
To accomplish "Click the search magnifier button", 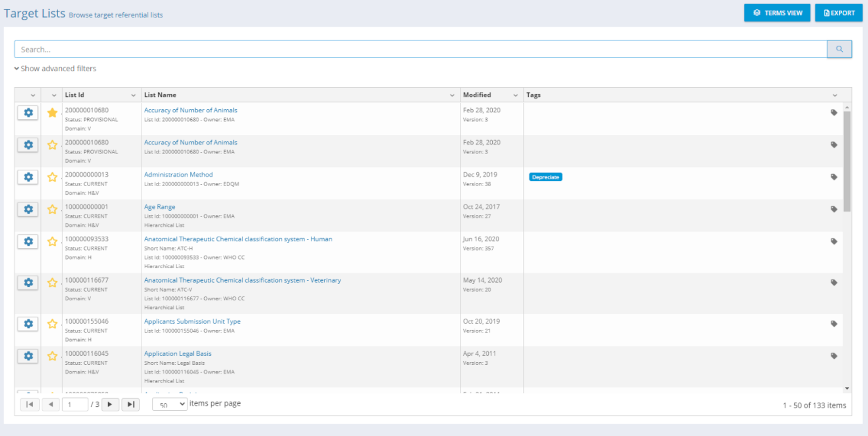I will tap(839, 49).
